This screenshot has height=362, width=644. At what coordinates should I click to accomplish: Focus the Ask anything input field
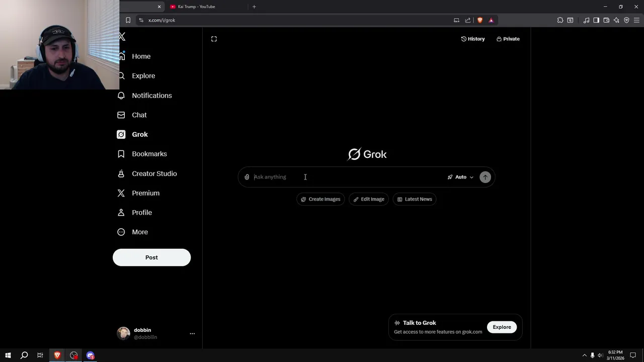coord(348,177)
